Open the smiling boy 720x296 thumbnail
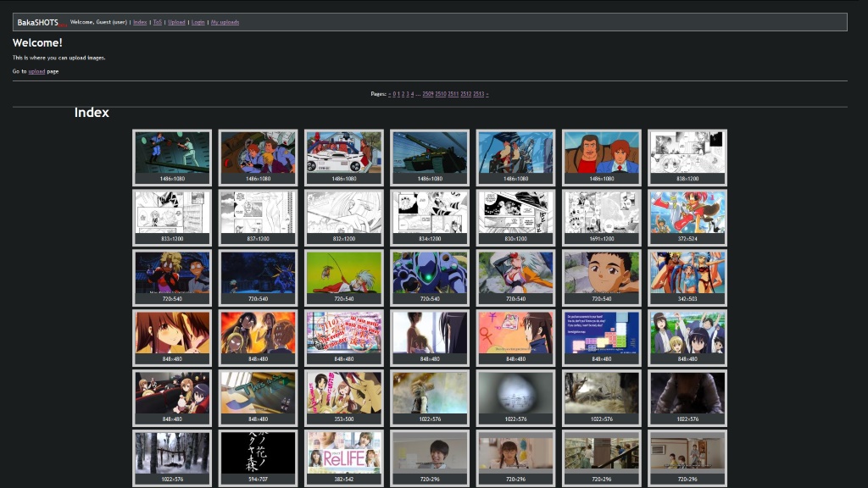 tap(430, 458)
